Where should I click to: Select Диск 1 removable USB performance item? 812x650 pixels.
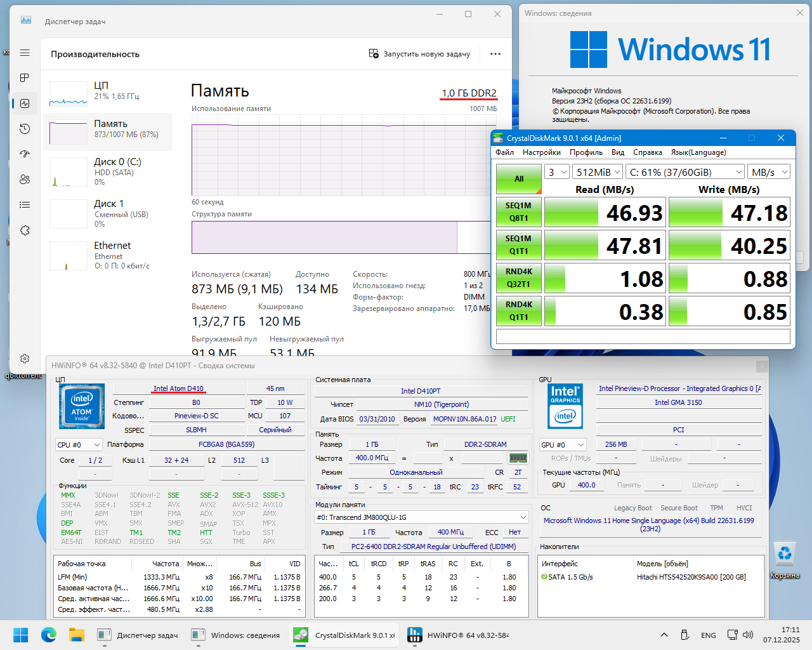(108, 214)
